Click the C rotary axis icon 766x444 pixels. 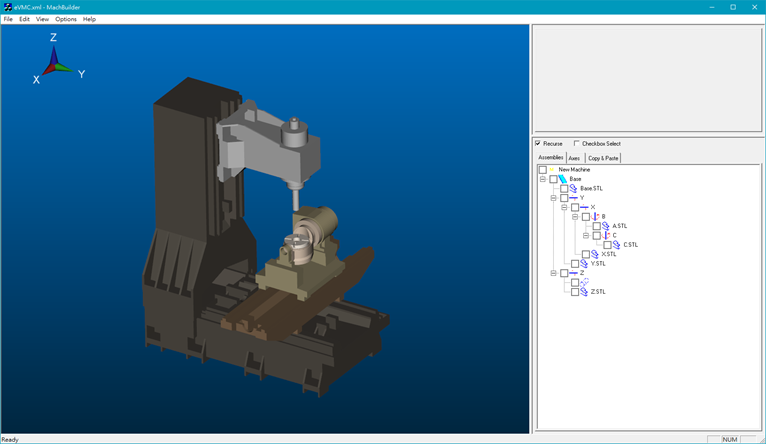606,236
